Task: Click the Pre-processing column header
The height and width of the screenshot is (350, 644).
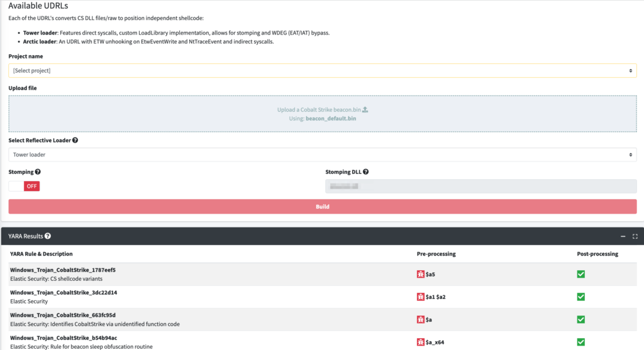Action: pyautogui.click(x=436, y=254)
